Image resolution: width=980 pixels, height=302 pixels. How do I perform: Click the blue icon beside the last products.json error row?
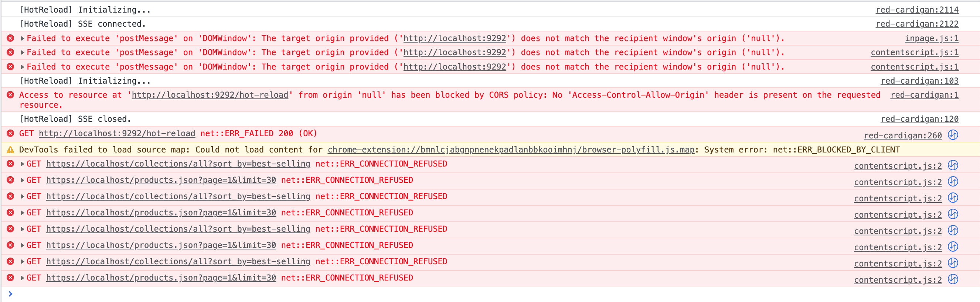[954, 279]
